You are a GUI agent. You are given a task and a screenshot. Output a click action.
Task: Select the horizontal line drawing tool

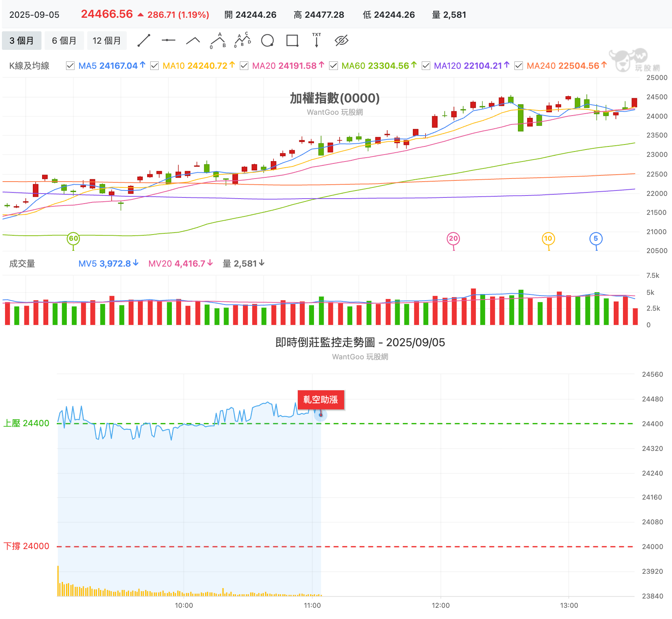coord(168,40)
